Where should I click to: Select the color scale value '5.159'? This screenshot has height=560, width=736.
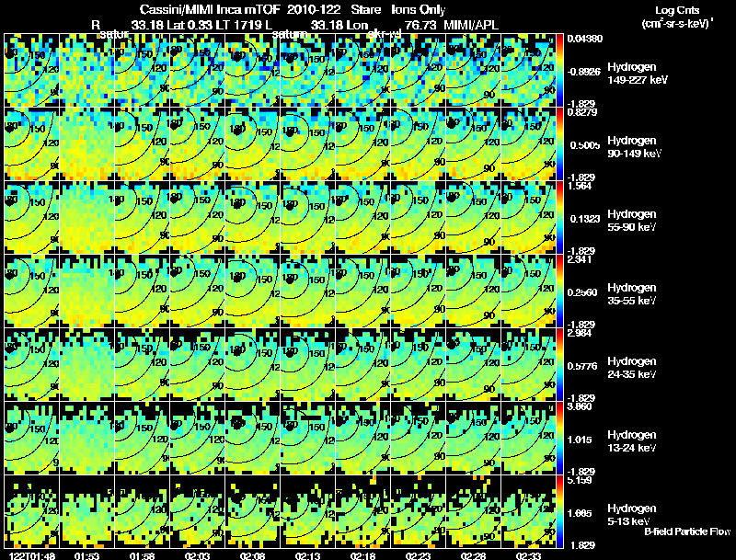580,480
